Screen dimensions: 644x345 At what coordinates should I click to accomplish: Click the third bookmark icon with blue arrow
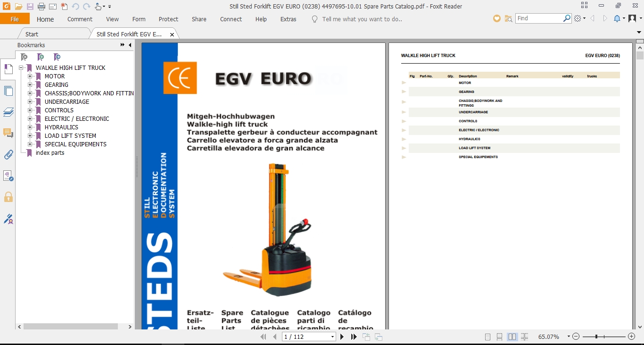[57, 57]
